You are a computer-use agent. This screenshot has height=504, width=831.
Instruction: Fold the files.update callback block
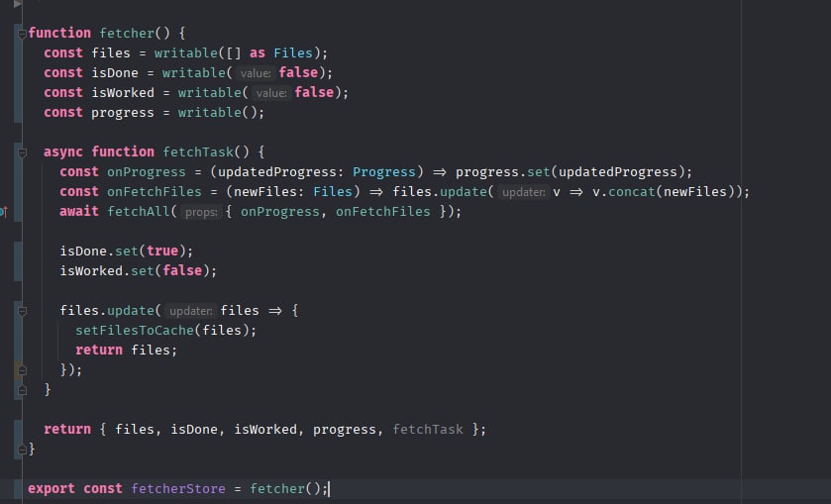22,312
